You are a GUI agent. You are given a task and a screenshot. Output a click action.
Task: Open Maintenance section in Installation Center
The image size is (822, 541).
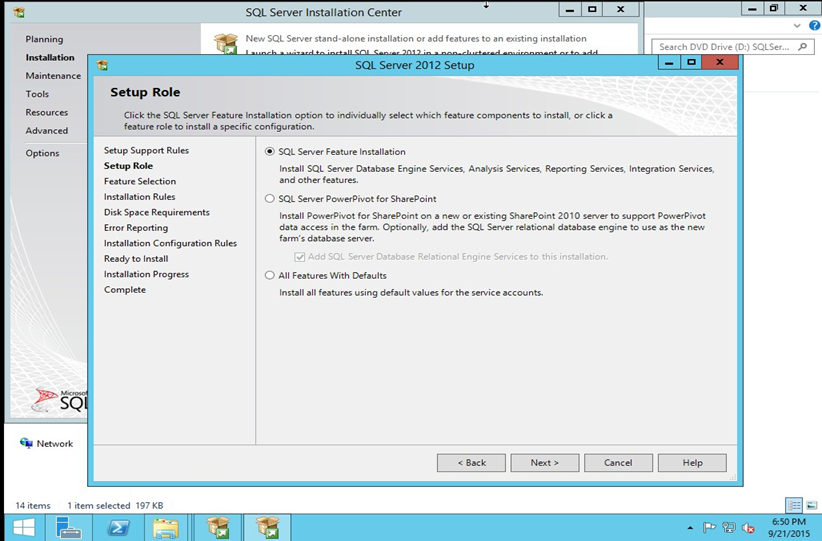coord(53,76)
